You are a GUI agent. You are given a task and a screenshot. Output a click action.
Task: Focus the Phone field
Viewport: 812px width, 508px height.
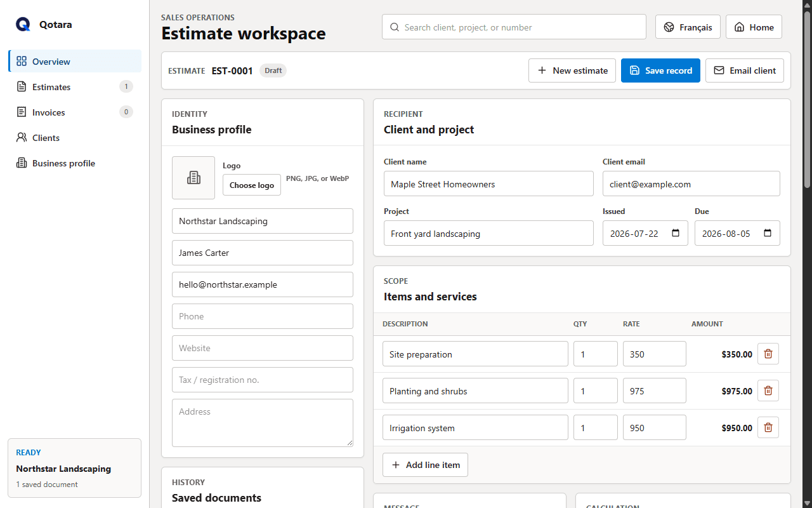[x=263, y=316]
